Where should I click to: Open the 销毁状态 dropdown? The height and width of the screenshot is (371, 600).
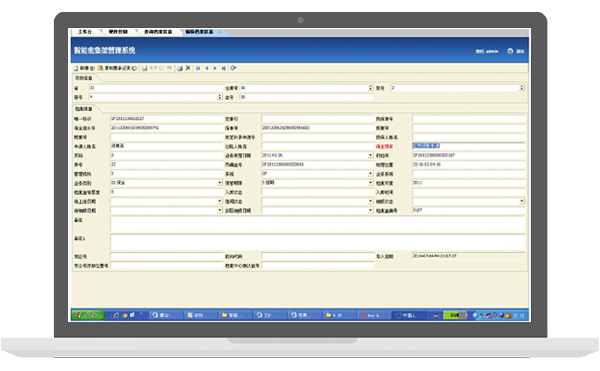point(522,201)
